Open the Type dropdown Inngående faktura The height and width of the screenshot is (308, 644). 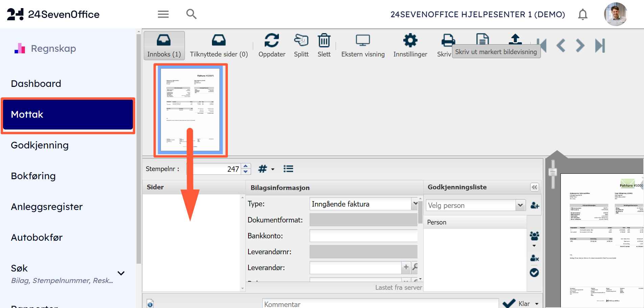(x=415, y=204)
